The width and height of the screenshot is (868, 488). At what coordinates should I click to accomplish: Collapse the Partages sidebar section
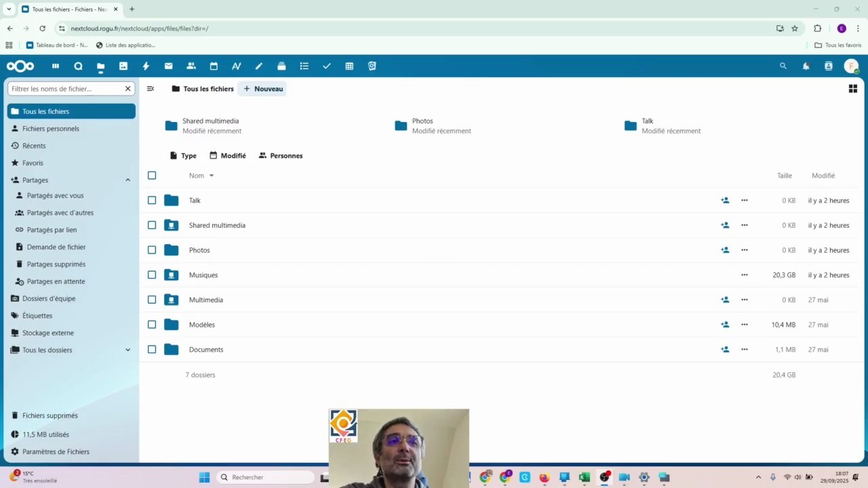(x=127, y=180)
